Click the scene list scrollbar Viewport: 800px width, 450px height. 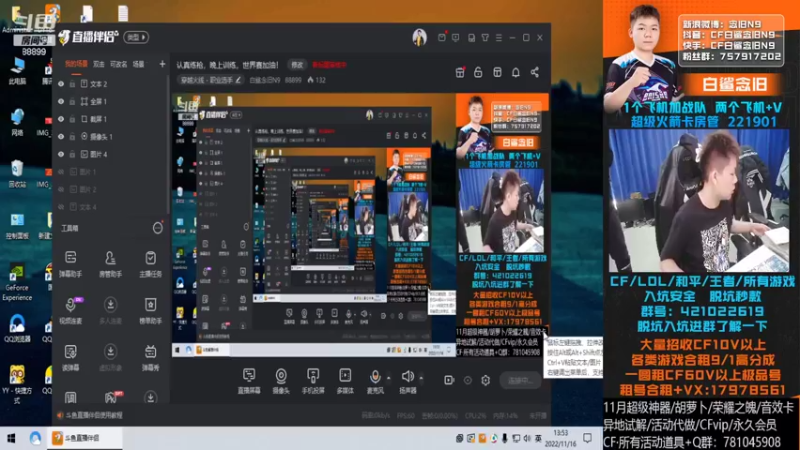pos(167,145)
